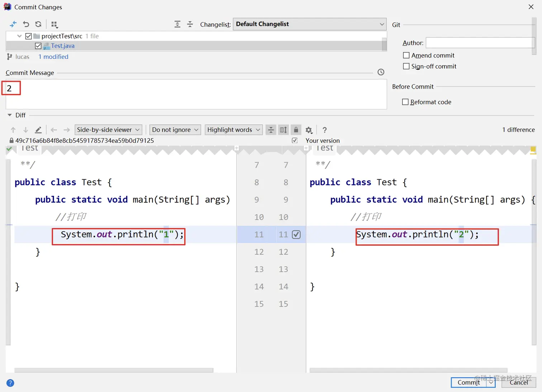Image resolution: width=542 pixels, height=392 pixels.
Task: Click the revision hash 49c716a6b84f8e8cb text
Action: tap(85, 141)
